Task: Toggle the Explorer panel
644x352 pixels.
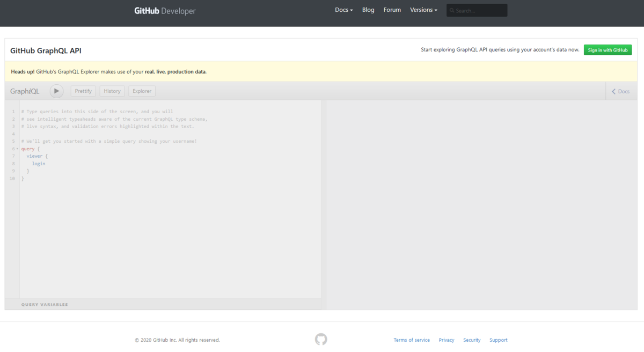Action: point(142,91)
